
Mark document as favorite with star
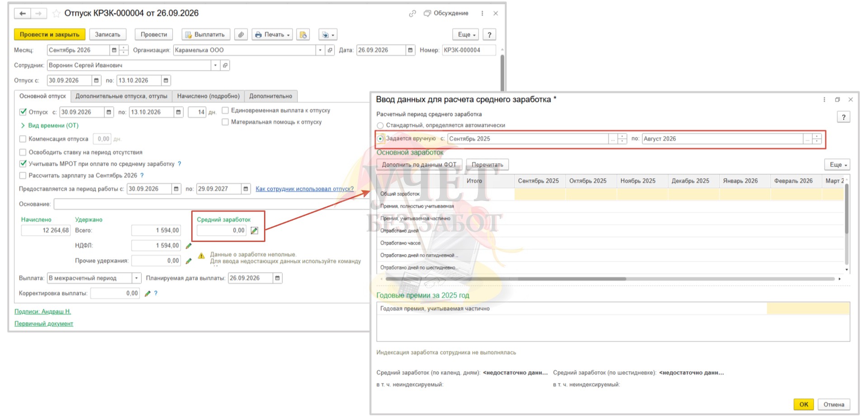tap(56, 14)
